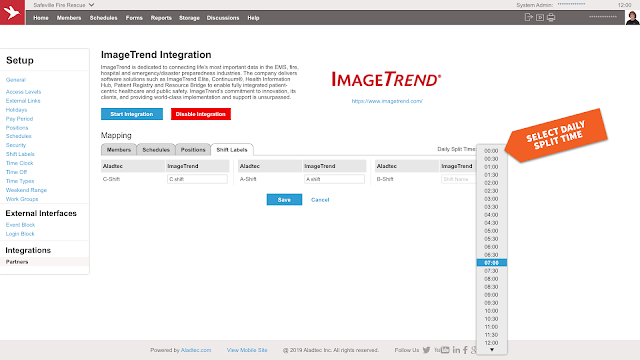Open the Schedules menu in the top navigation
This screenshot has width=640, height=360.
pyautogui.click(x=104, y=18)
